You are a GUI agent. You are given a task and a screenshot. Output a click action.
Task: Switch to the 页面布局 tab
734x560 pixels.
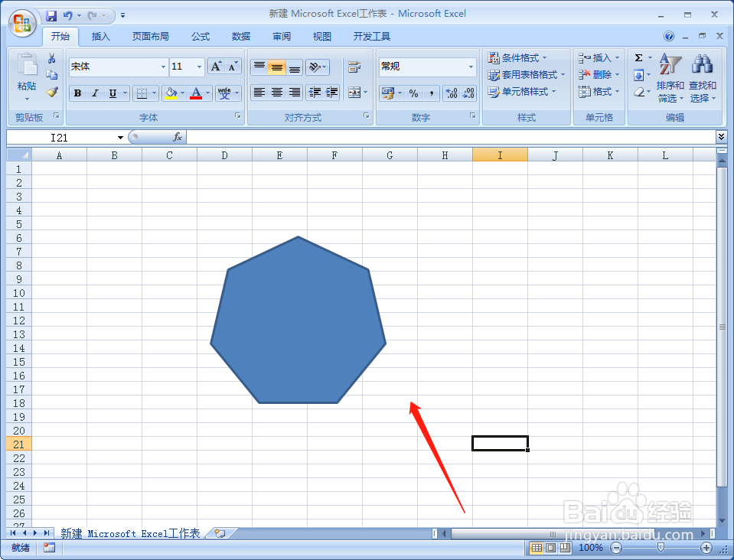coord(150,37)
